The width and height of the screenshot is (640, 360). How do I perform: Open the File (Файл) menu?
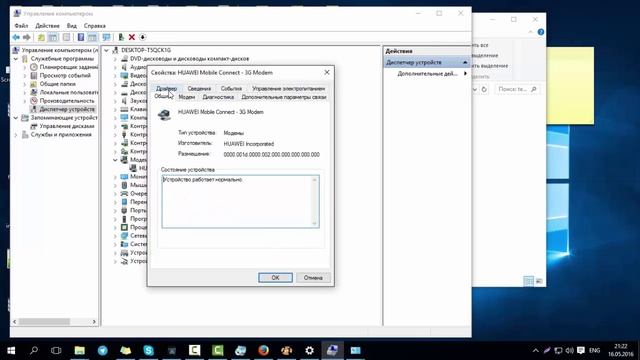click(21, 26)
